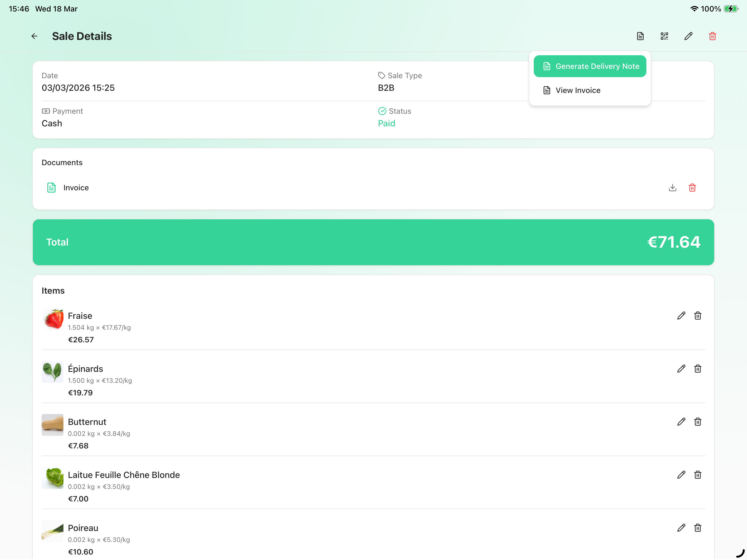The width and height of the screenshot is (747, 560).
Task: Click the B2B sale type value
Action: coord(386,88)
